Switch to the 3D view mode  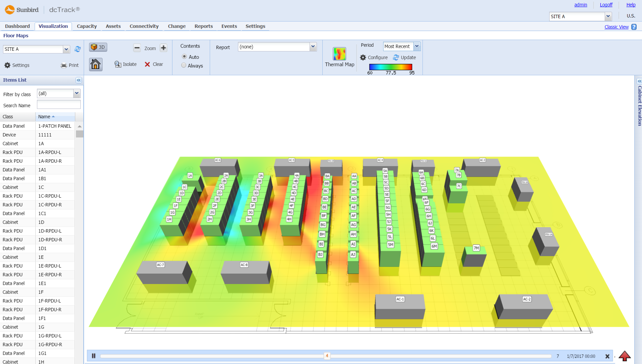pyautogui.click(x=98, y=47)
